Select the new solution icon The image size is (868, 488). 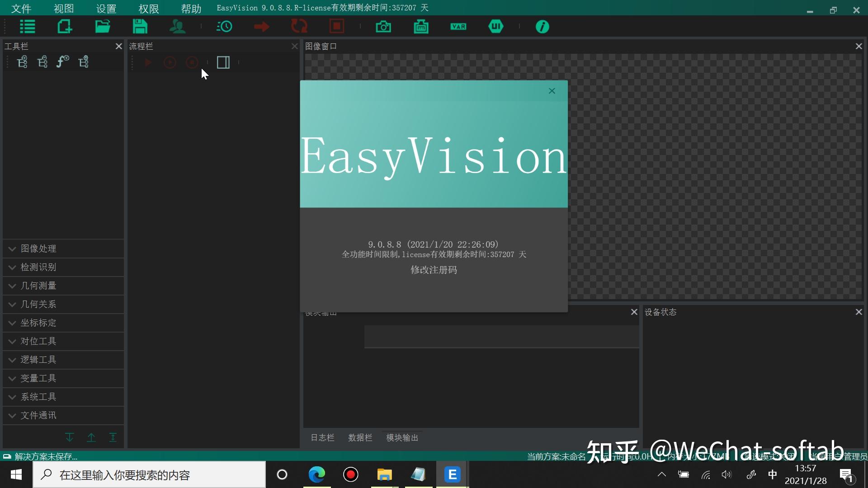point(65,26)
